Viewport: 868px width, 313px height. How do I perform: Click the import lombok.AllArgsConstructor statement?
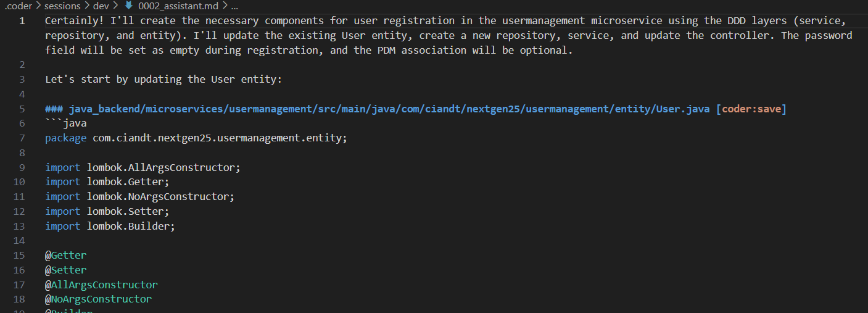tap(143, 167)
